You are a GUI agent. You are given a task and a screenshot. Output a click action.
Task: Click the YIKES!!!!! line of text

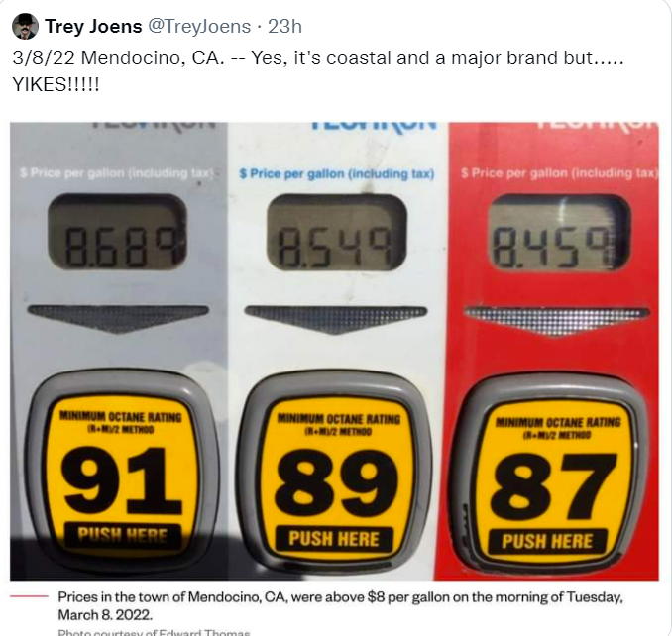(x=56, y=84)
